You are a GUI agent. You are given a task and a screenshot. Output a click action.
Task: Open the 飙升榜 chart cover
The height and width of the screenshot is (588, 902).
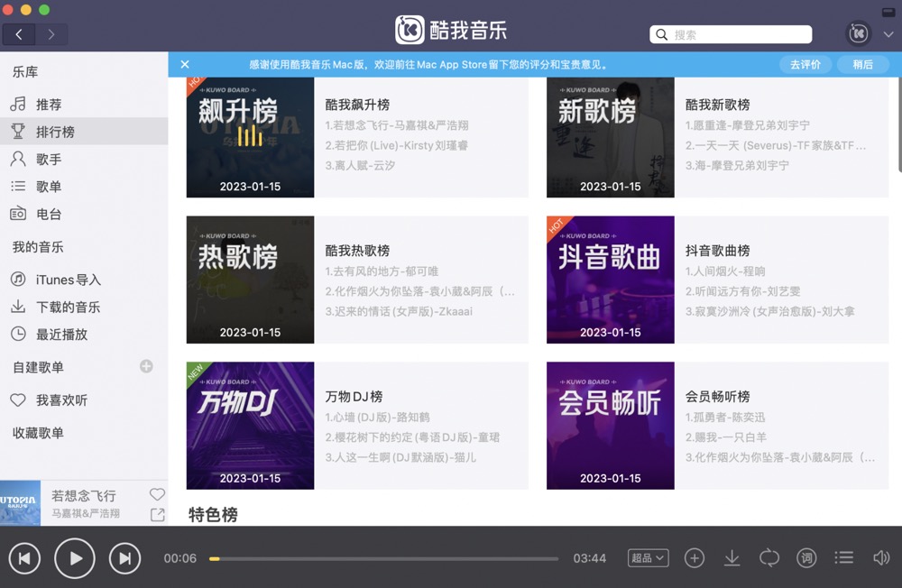pos(250,137)
